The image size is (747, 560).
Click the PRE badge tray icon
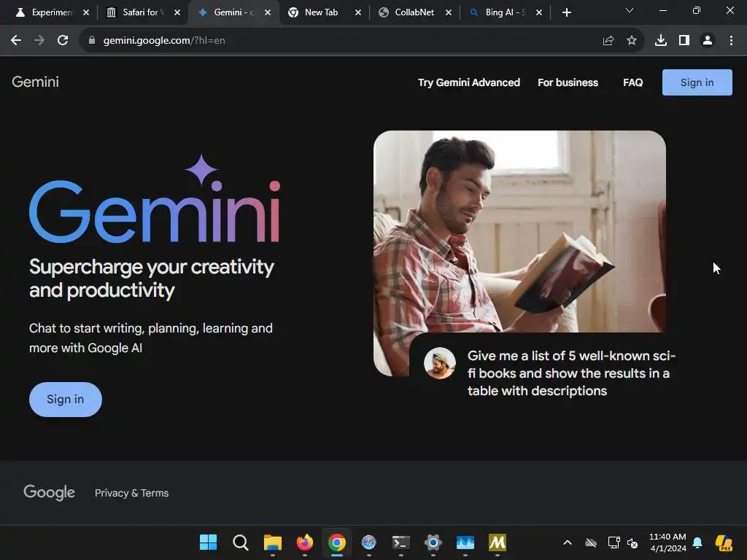[x=724, y=542]
